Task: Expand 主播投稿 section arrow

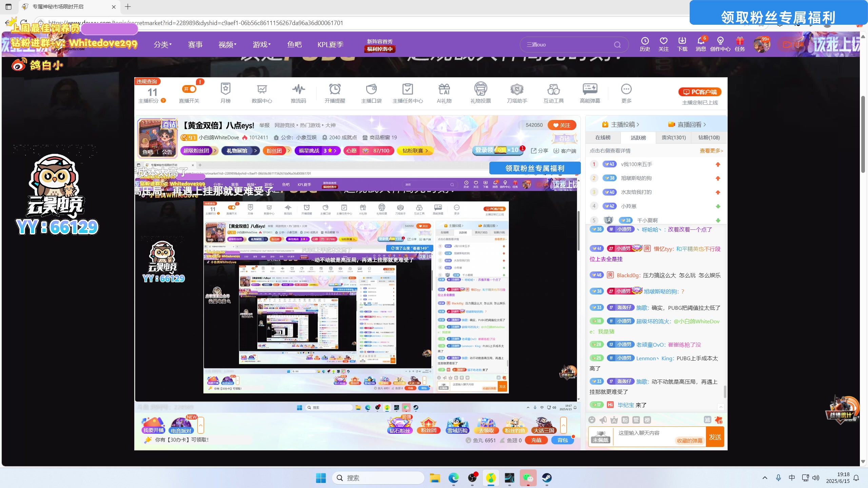Action: (638, 125)
